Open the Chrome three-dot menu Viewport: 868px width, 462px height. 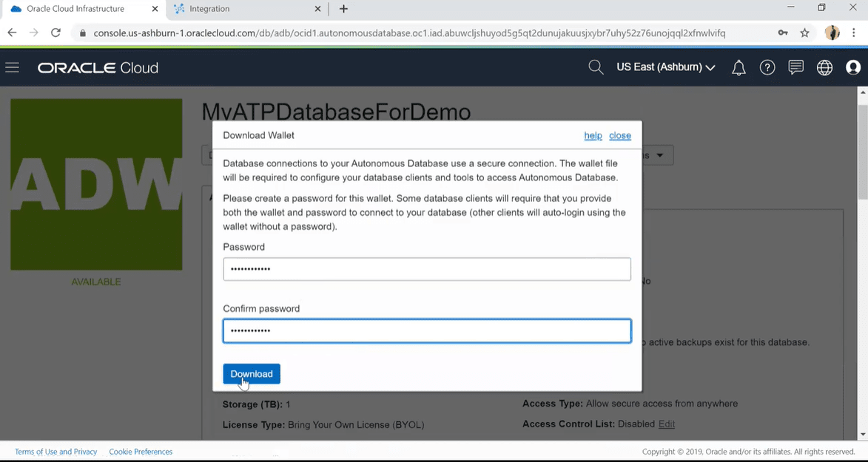tap(855, 33)
